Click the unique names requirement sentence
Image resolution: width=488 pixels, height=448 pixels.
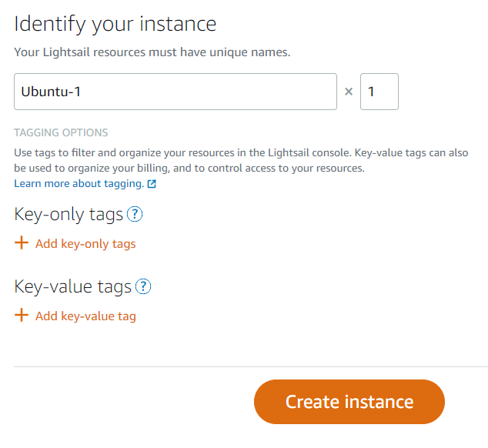pyautogui.click(x=152, y=52)
